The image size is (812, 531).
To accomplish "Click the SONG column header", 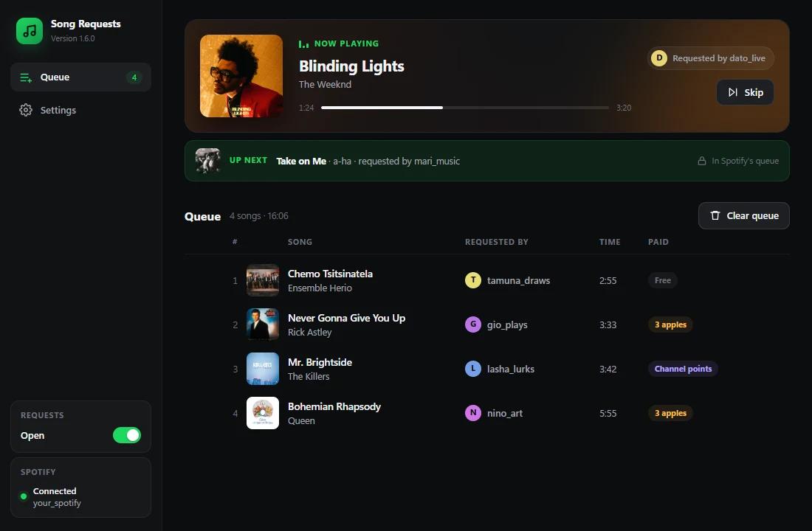I will tap(300, 242).
